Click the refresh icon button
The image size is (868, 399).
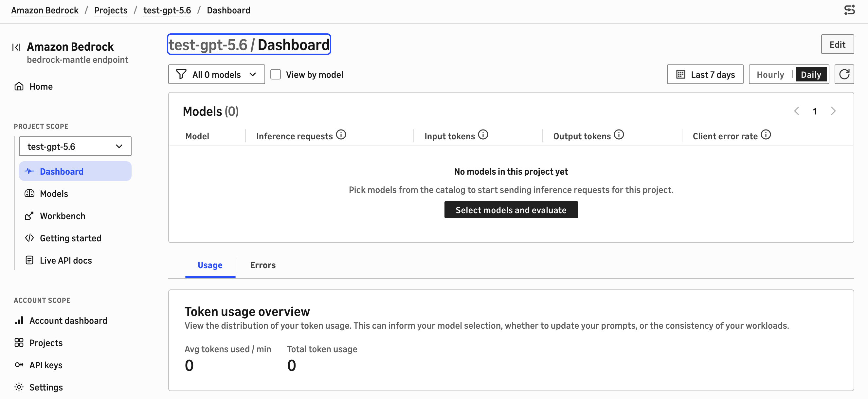click(x=844, y=75)
